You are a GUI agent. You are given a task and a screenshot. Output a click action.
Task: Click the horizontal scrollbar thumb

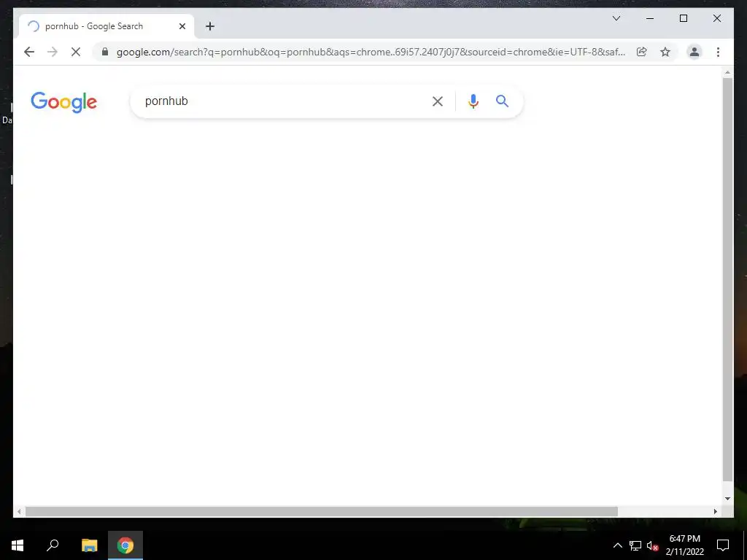[x=322, y=511]
